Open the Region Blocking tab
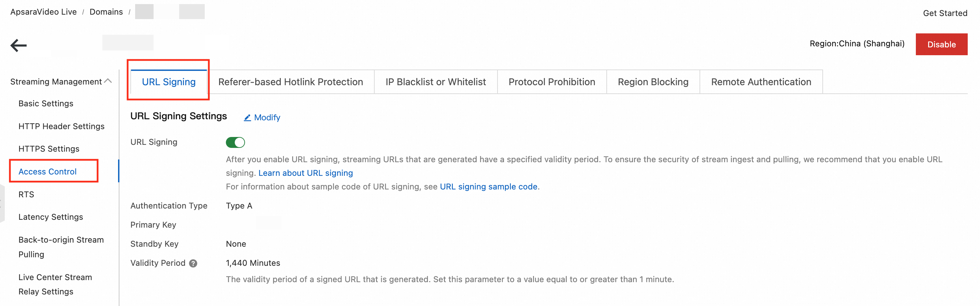This screenshot has height=306, width=980. tap(652, 82)
